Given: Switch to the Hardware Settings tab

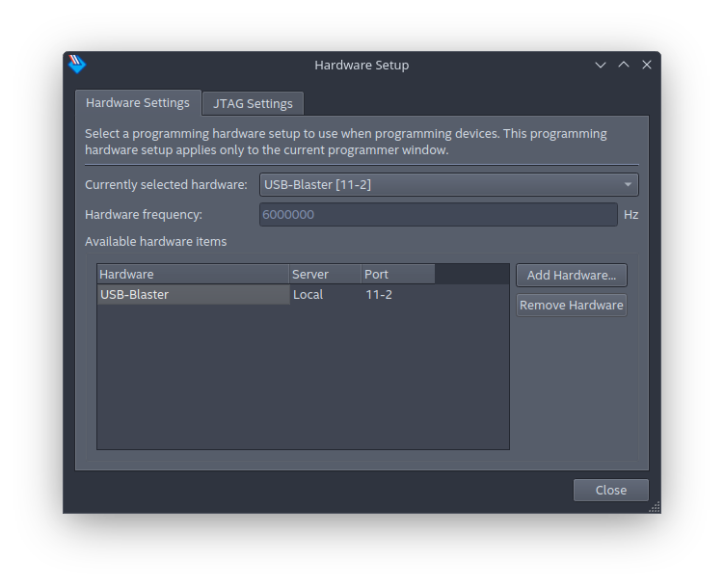Looking at the screenshot, I should pos(138,103).
